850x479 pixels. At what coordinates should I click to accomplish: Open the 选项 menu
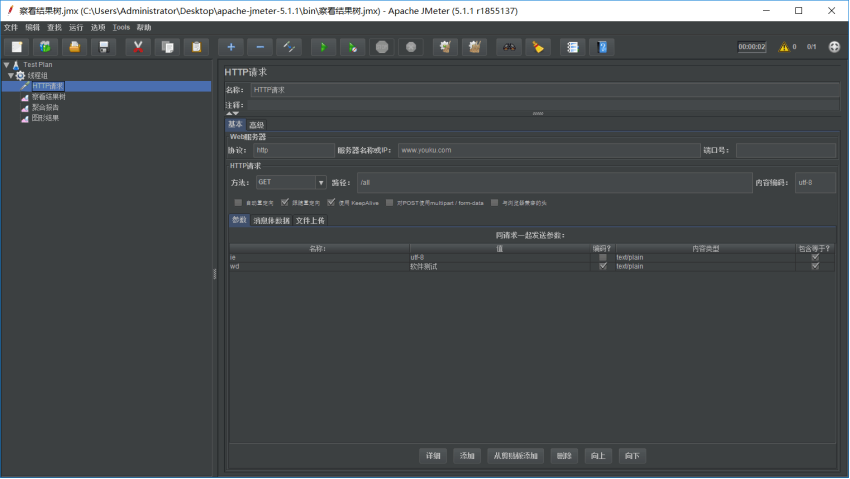[98, 28]
